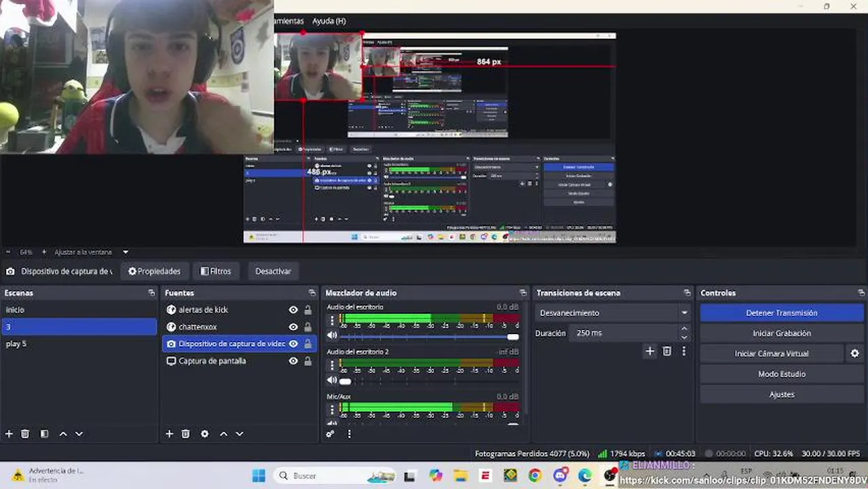The width and height of the screenshot is (868, 489).
Task: Stop streaming with Detener Transmisión
Action: pyautogui.click(x=782, y=313)
